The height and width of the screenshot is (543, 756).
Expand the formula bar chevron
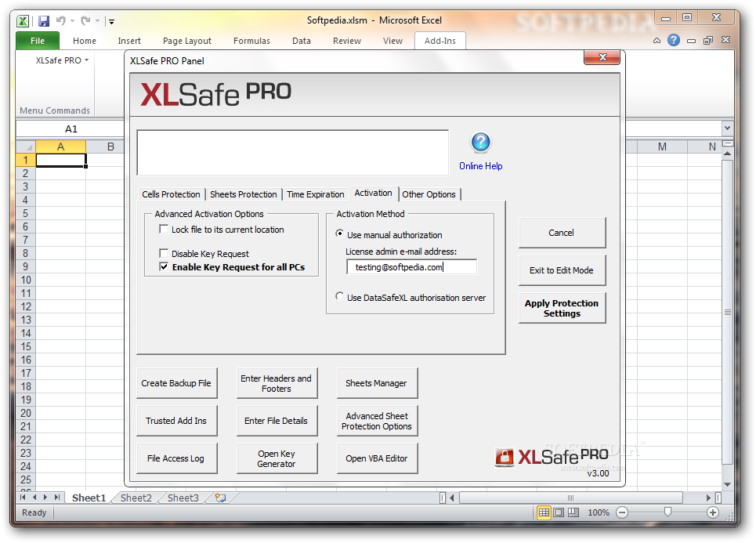coord(727,129)
